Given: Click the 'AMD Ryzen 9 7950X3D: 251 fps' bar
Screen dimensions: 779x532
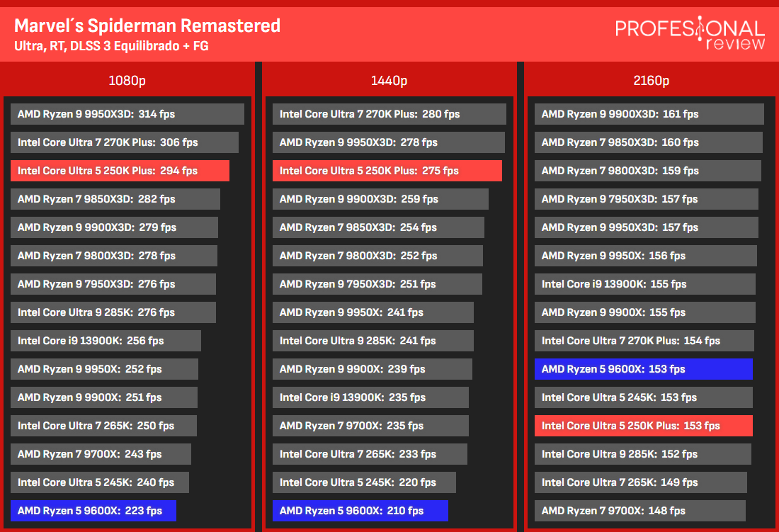Looking at the screenshot, I should coord(377,284).
